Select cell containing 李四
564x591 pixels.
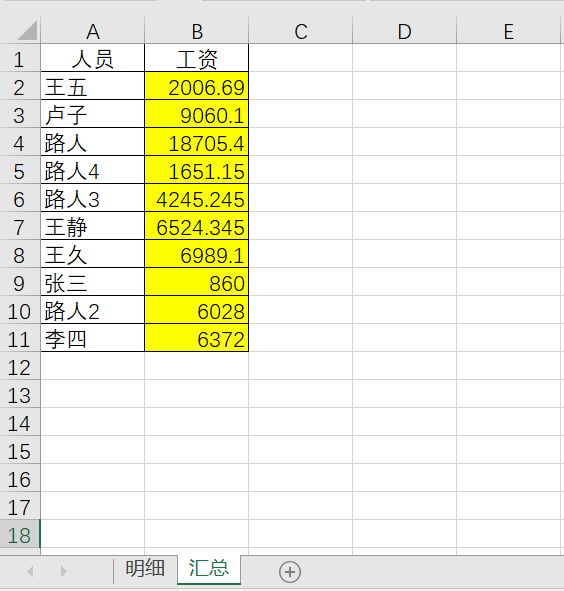pos(93,338)
